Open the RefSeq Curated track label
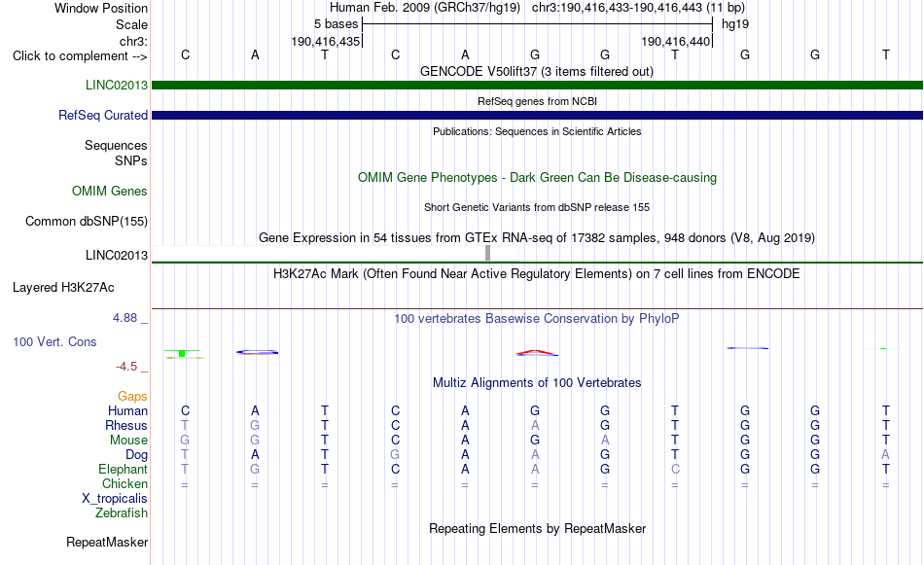Image resolution: width=924 pixels, height=565 pixels. pos(102,116)
